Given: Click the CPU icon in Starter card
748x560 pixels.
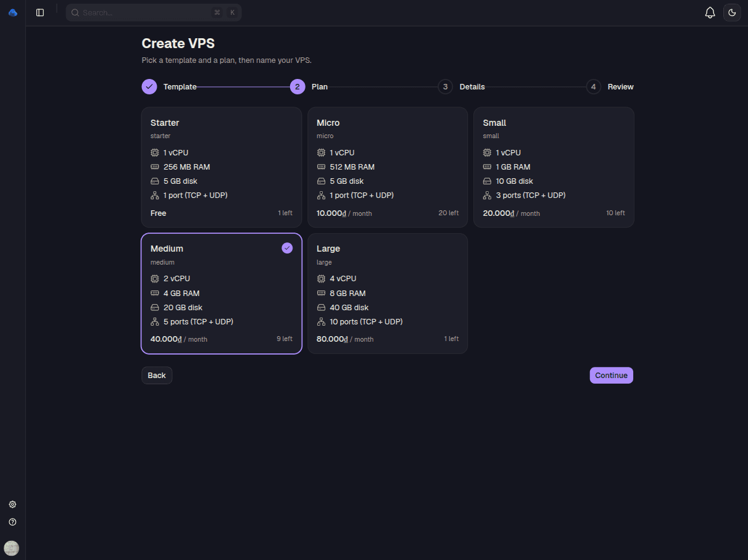Looking at the screenshot, I should click(x=155, y=152).
